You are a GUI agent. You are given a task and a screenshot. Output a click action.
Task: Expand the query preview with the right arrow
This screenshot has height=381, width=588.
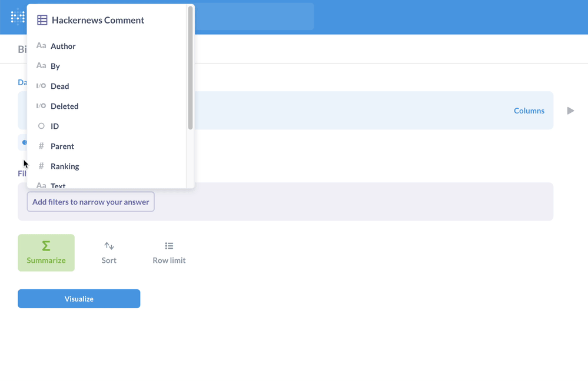(x=569, y=111)
